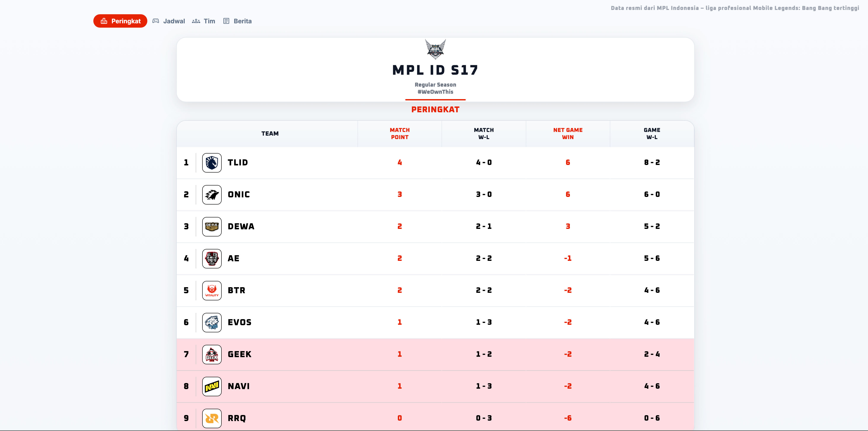Select the GEEK team name
Image resolution: width=868 pixels, height=431 pixels.
click(x=240, y=355)
